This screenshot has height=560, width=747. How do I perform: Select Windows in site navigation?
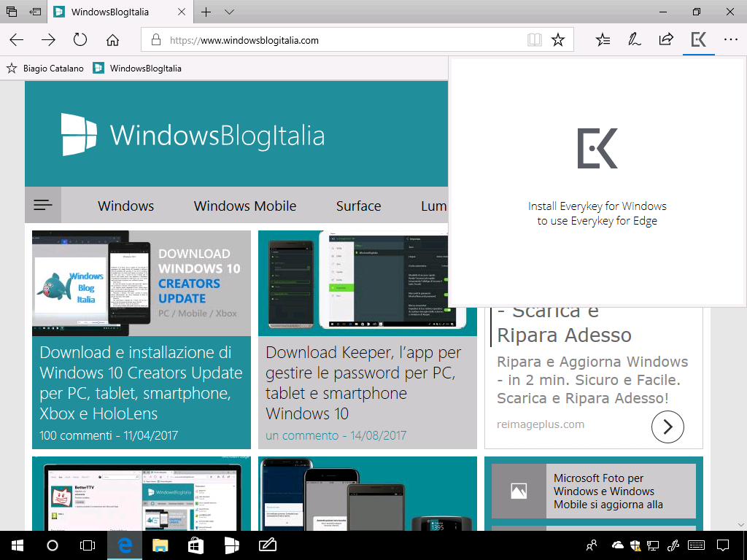pos(125,206)
